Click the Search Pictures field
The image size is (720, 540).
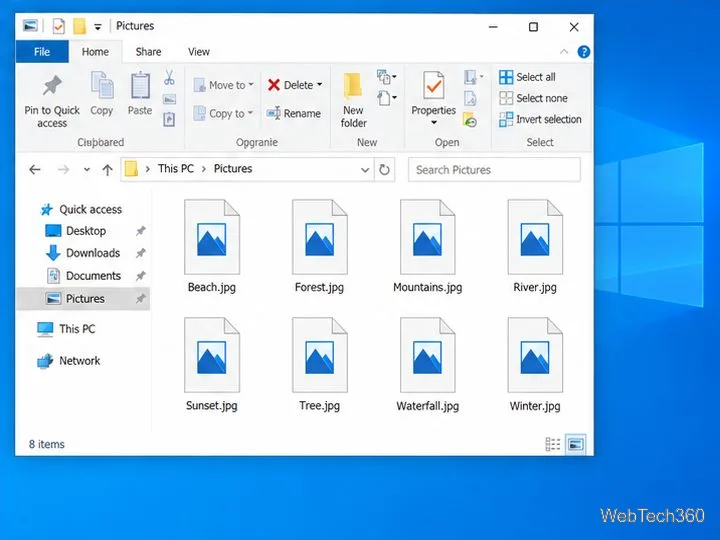click(494, 169)
